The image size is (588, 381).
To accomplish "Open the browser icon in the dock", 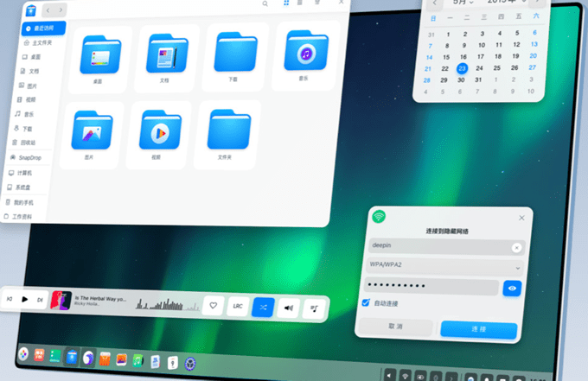I will (x=88, y=359).
